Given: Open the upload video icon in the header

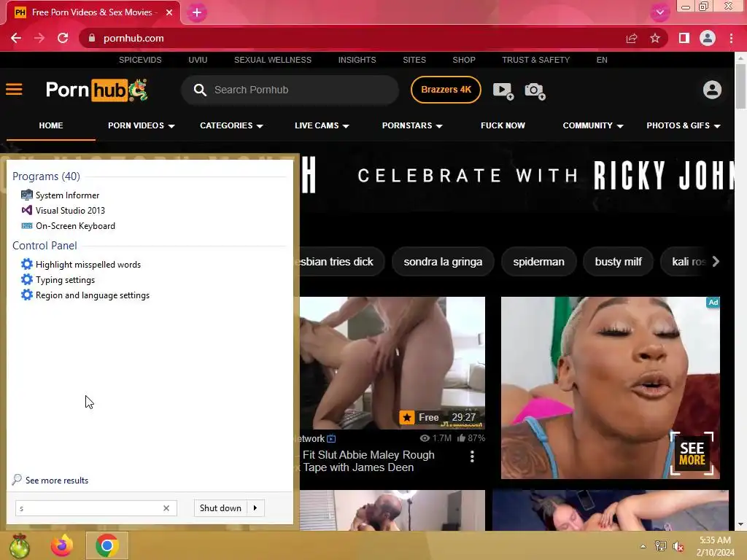Looking at the screenshot, I should 503,90.
